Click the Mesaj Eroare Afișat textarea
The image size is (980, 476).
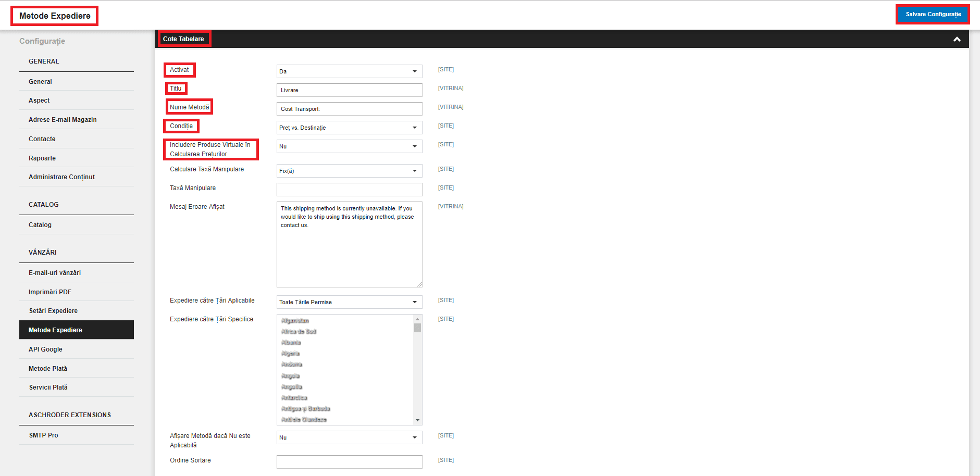pyautogui.click(x=349, y=244)
